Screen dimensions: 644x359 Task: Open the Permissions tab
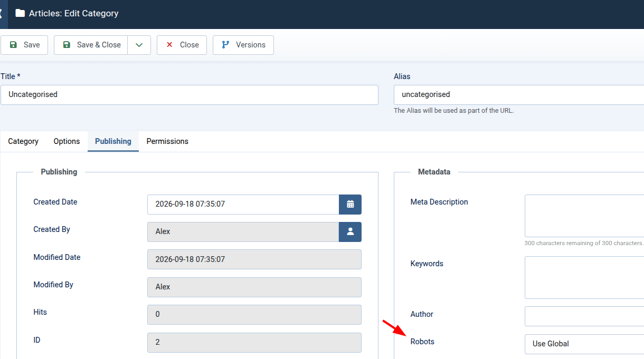[x=167, y=141]
